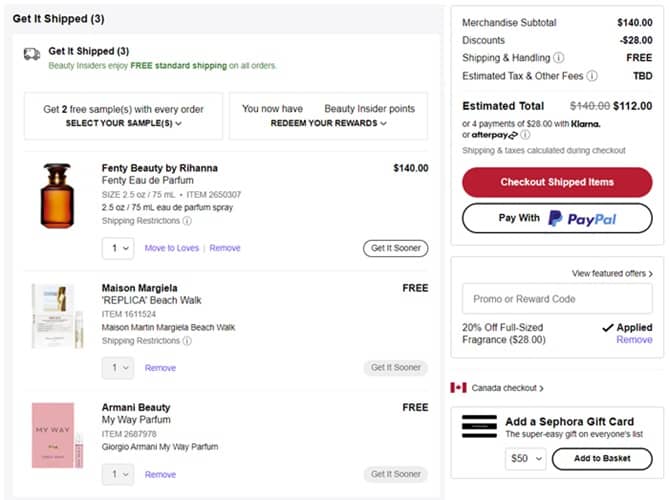This screenshot has width=669, height=500.
Task: Click the Promo or Reward Code field
Action: 557,299
